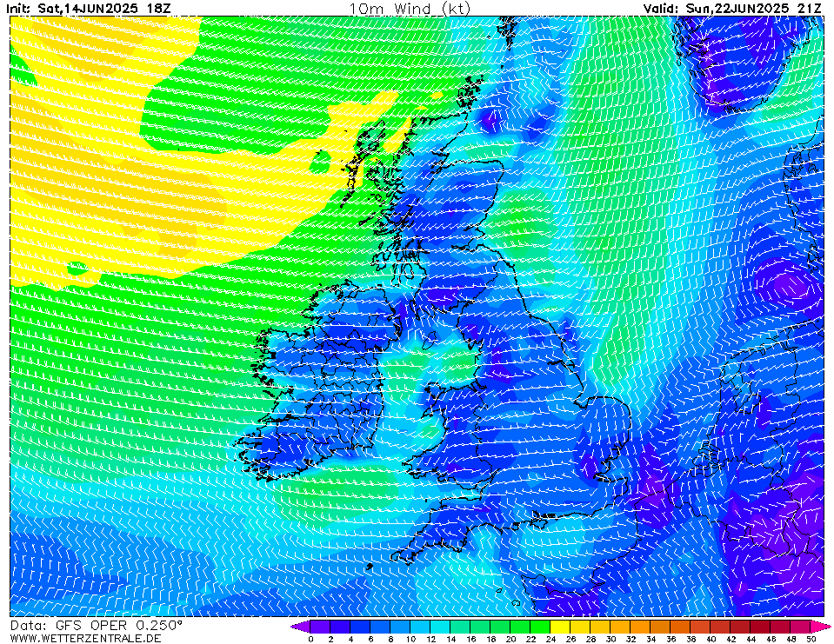
Task: Click the pink above-50 arrow on the legend
Action: coord(821,626)
